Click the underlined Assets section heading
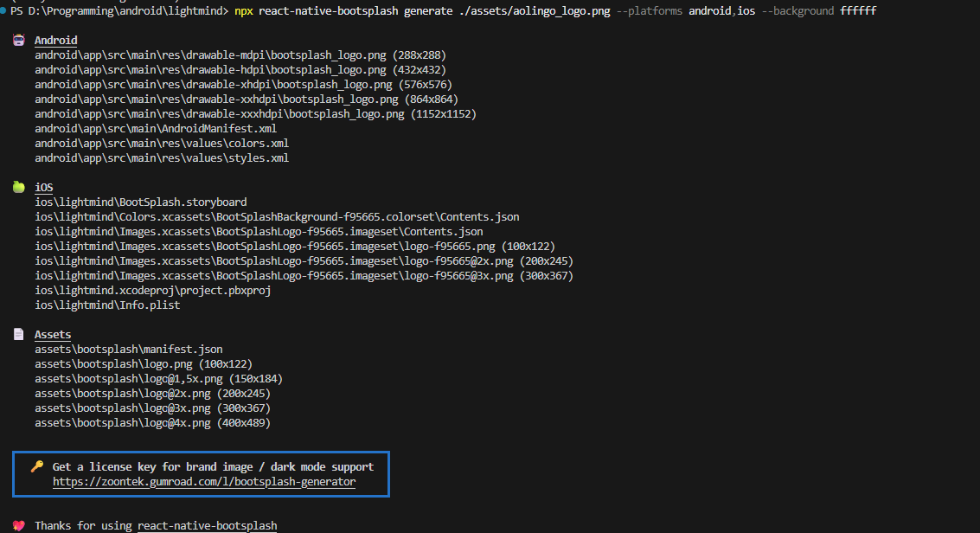This screenshot has width=980, height=533. 53,334
